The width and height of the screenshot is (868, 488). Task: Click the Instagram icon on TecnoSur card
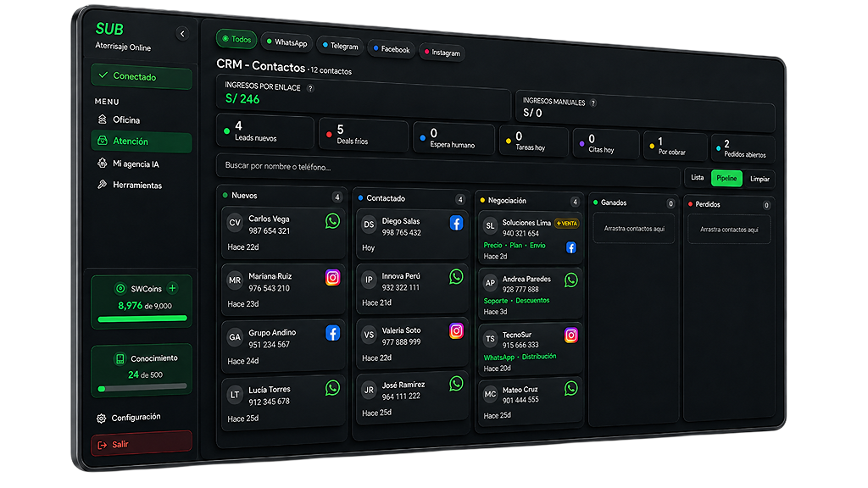click(570, 335)
